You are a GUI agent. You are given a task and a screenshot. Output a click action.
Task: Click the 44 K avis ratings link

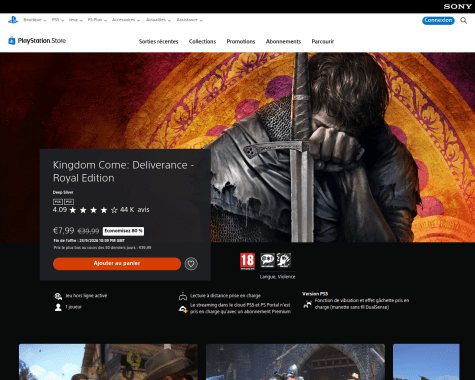[x=135, y=210]
